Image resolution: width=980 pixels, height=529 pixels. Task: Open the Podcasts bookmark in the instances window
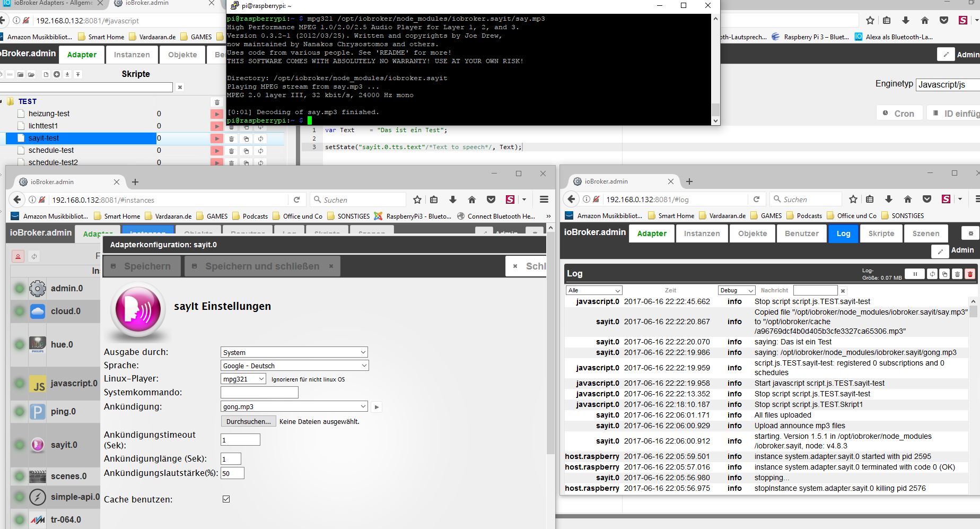tap(250, 216)
